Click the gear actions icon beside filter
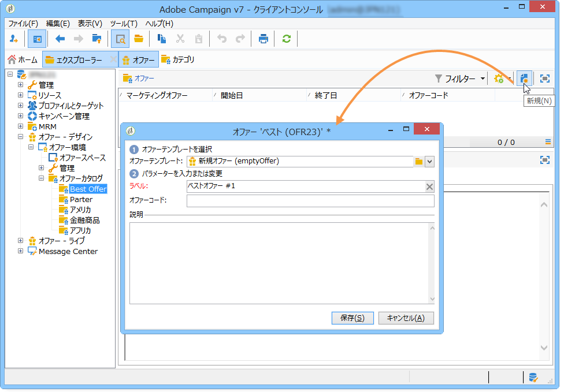 click(x=499, y=79)
